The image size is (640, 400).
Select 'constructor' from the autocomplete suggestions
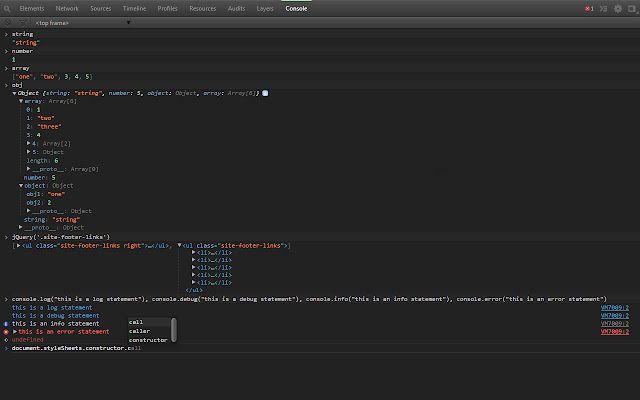pos(148,340)
